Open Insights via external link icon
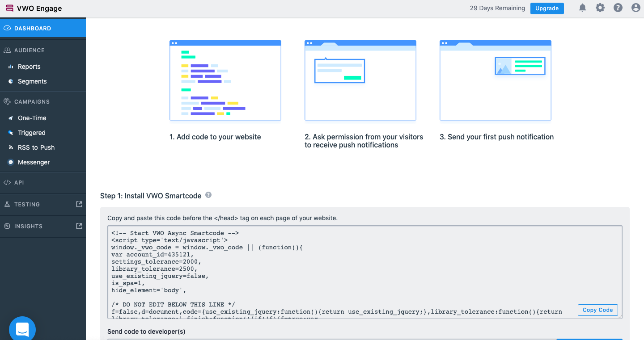 click(79, 226)
